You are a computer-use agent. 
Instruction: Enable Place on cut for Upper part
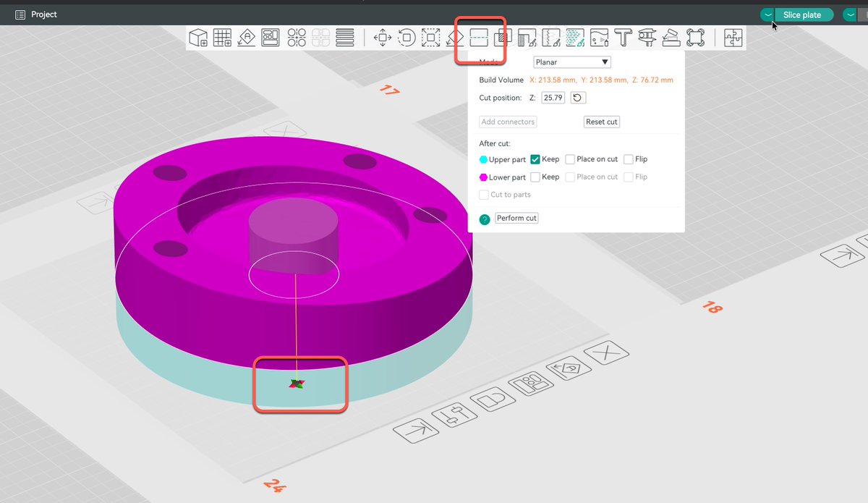(570, 159)
